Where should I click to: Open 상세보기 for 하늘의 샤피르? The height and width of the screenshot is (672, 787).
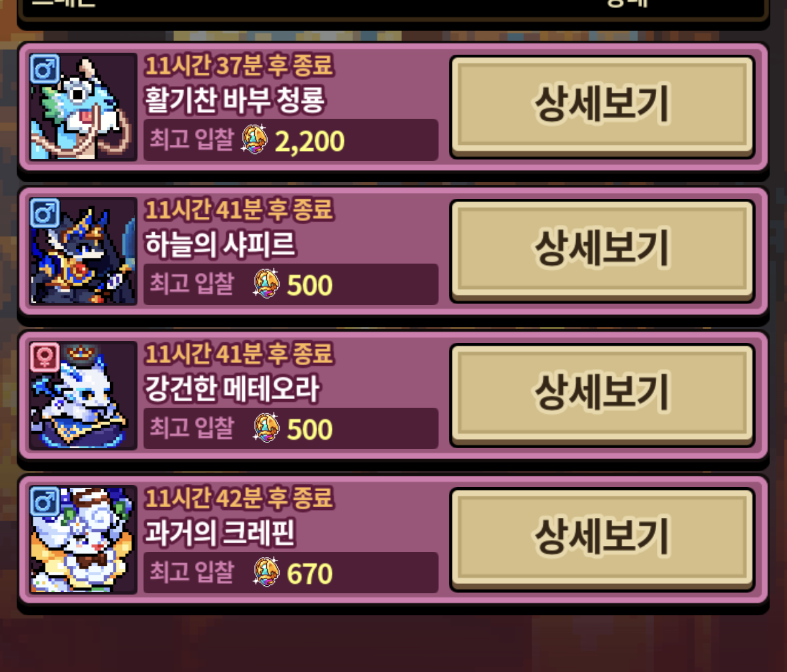coord(602,251)
